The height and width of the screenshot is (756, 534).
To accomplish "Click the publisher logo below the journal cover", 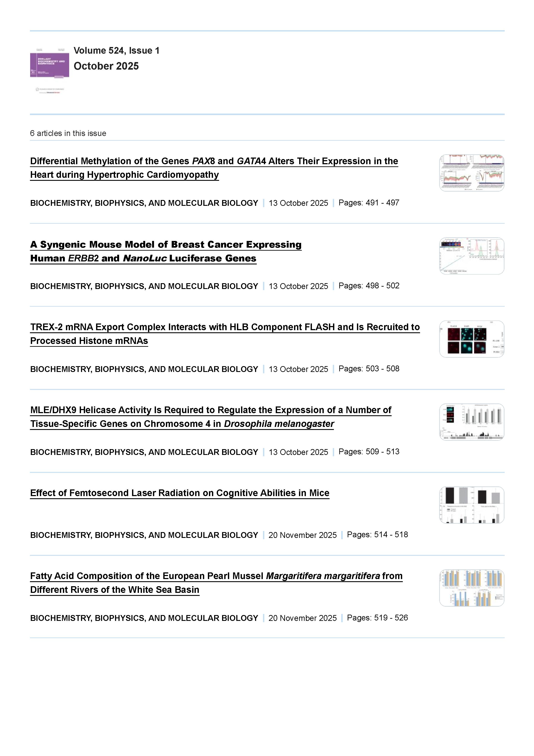I will point(50,91).
